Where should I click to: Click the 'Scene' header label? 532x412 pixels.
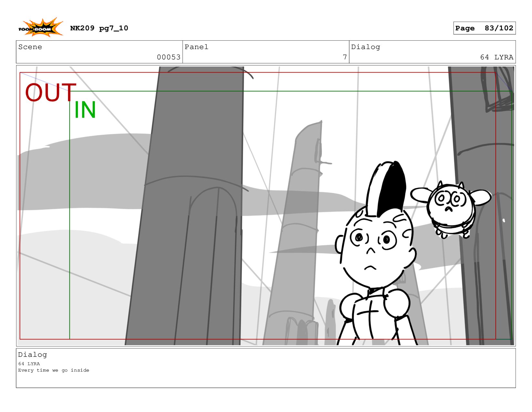[30, 47]
